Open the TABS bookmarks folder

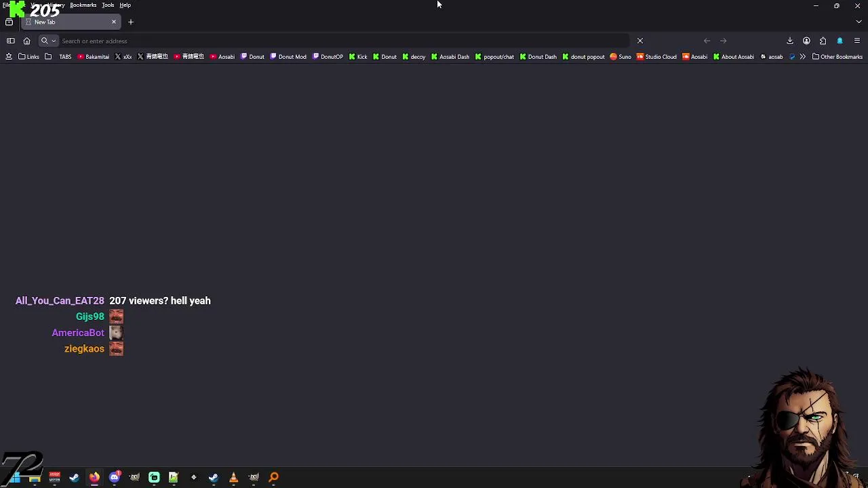tap(58, 57)
